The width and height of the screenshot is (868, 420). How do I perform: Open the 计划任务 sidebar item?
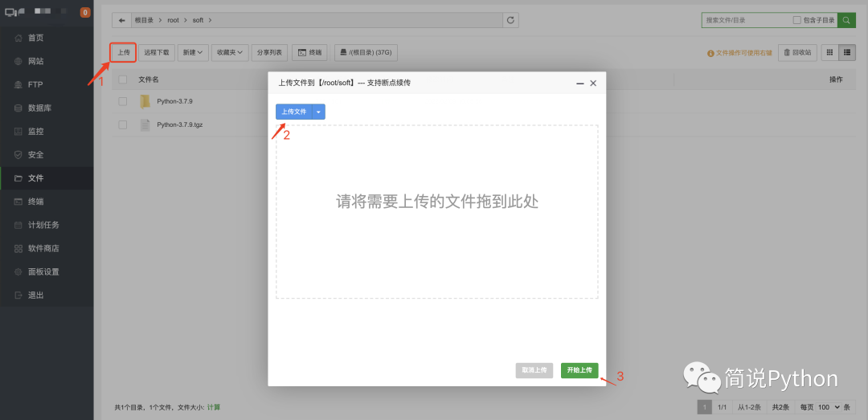click(47, 225)
